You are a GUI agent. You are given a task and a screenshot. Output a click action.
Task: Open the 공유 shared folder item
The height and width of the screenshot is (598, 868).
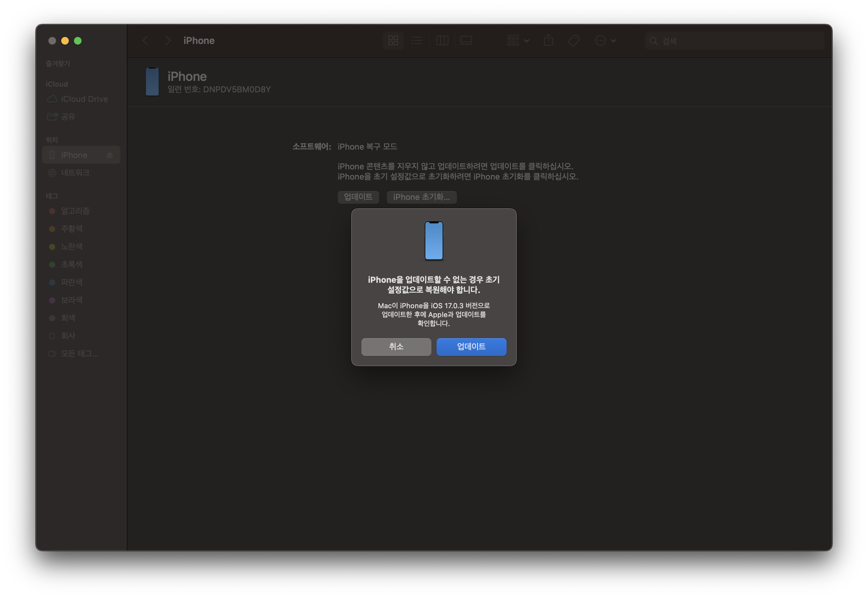click(68, 117)
